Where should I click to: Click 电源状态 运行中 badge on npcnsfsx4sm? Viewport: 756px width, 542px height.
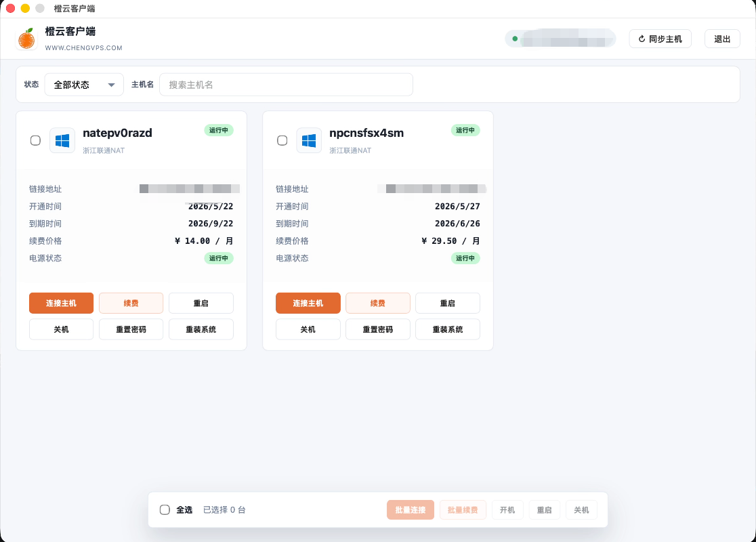(465, 258)
